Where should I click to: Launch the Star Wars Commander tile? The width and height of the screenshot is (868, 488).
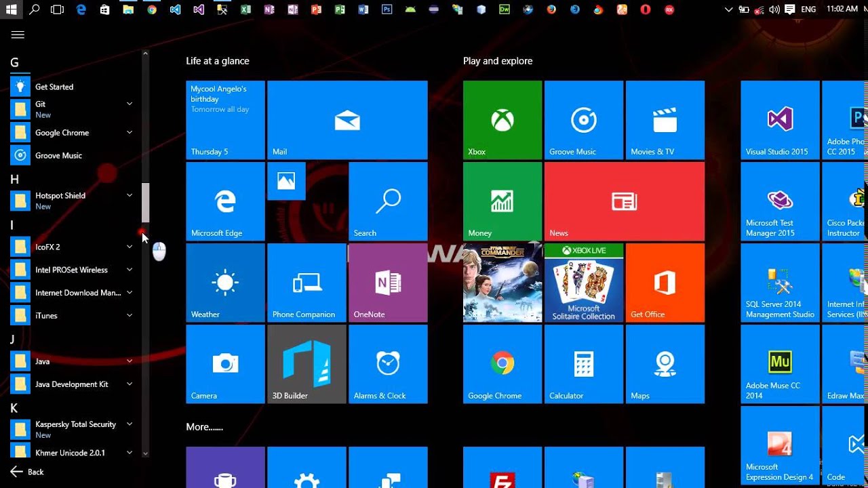click(502, 283)
